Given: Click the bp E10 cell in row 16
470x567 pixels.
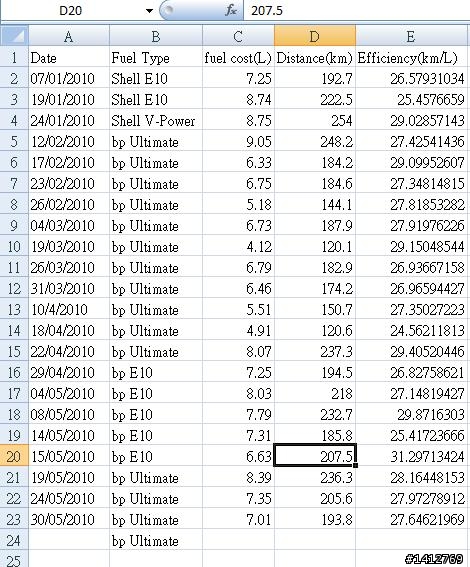Looking at the screenshot, I should point(155,372).
